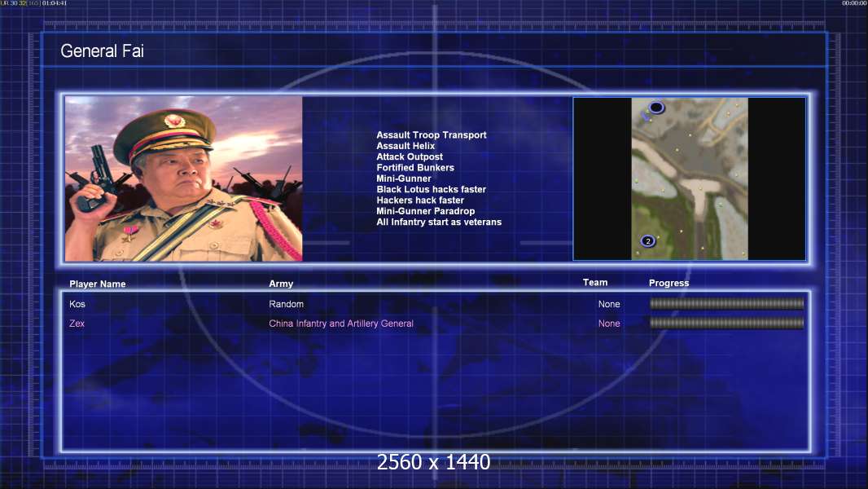Click the Army column header

point(281,284)
